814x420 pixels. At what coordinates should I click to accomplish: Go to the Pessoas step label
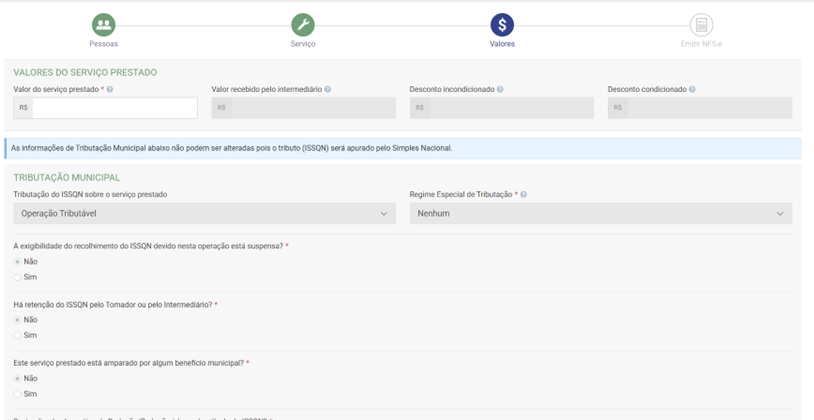pos(103,44)
